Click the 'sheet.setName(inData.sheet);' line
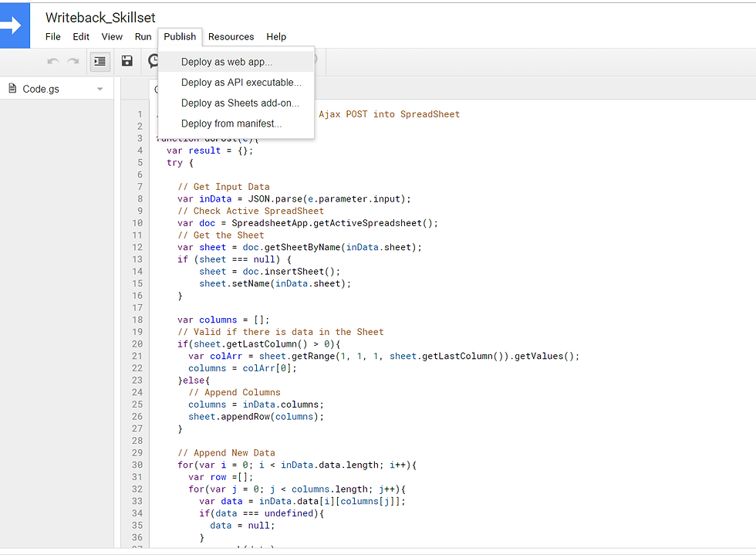The height and width of the screenshot is (555, 756). [275, 283]
